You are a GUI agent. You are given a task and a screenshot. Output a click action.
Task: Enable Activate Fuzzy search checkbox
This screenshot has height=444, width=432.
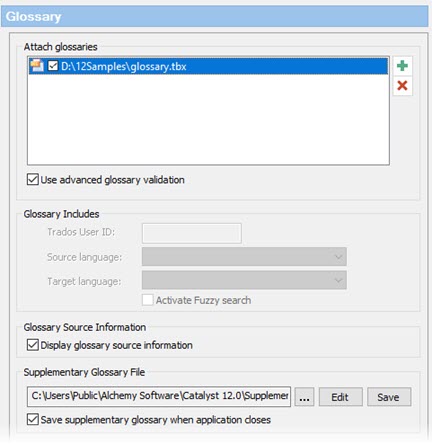coord(148,300)
